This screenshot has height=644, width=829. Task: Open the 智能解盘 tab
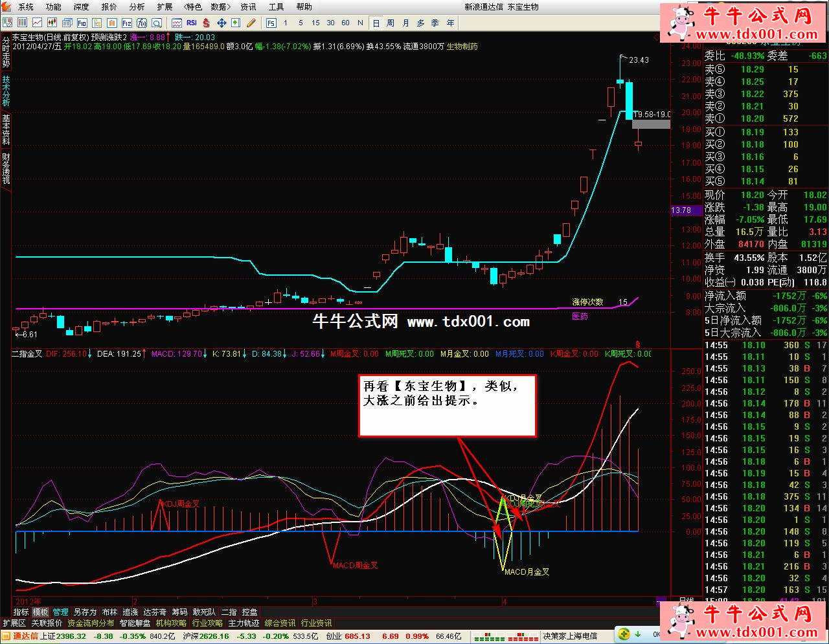tap(135, 623)
